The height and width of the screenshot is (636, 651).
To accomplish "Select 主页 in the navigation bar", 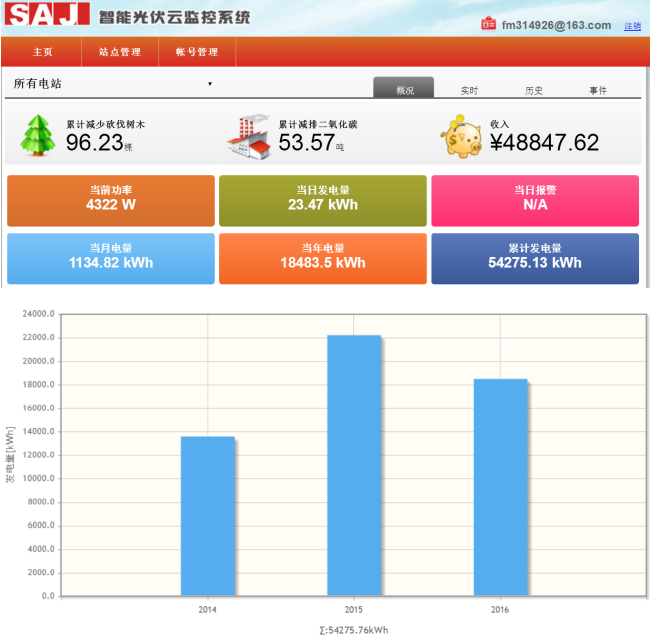I will click(42, 51).
